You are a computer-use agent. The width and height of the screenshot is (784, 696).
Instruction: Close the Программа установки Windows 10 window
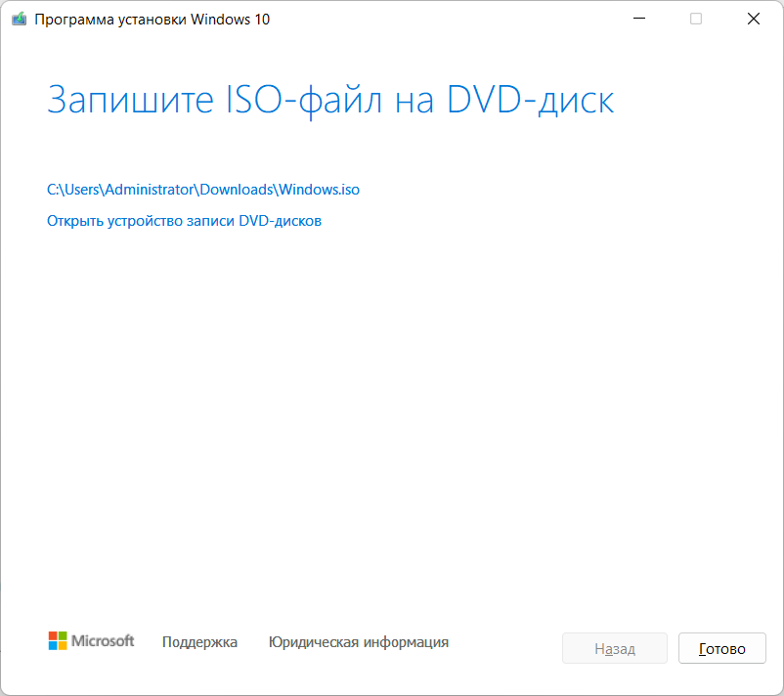click(x=754, y=19)
